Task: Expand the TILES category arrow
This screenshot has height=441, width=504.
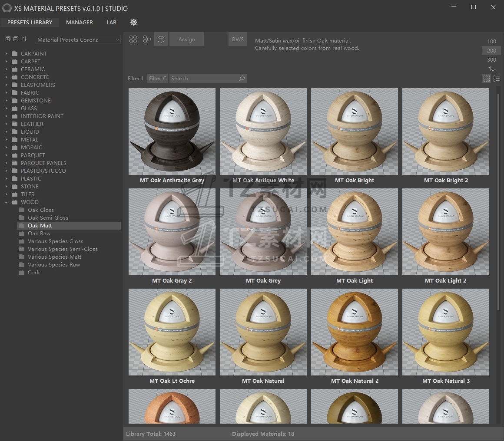Action: point(6,194)
